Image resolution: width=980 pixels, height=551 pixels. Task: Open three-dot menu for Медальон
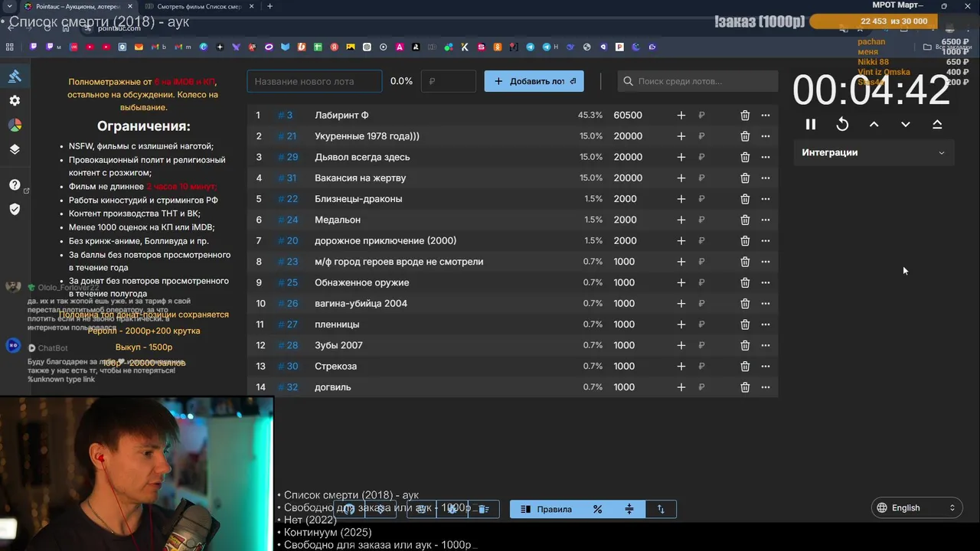pos(766,220)
